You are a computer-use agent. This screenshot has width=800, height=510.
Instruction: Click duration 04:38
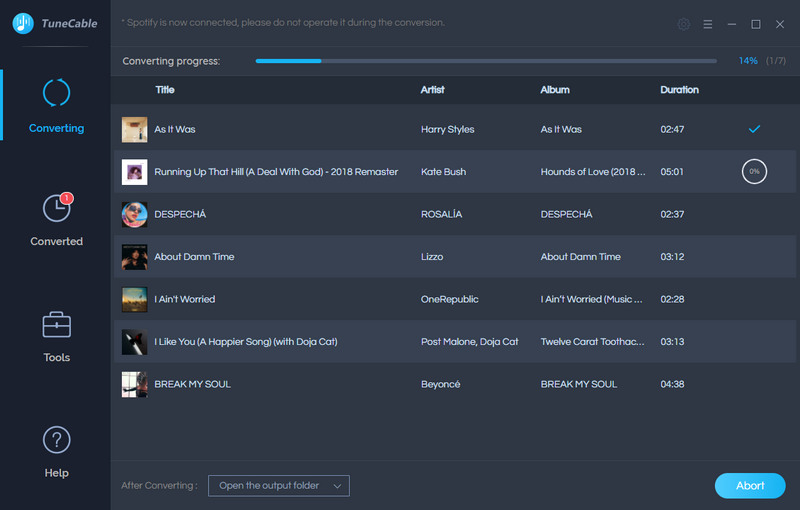(x=672, y=384)
